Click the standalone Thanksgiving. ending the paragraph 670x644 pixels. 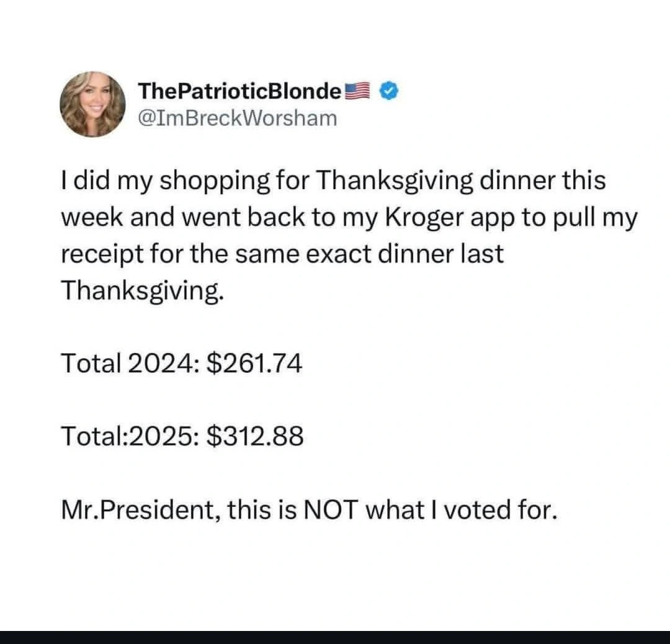140,290
